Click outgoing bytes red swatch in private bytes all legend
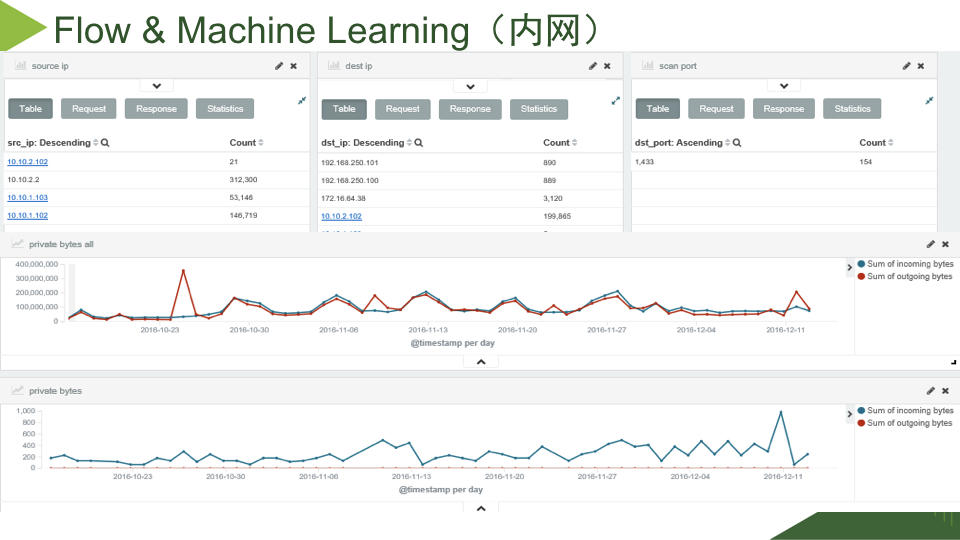The height and width of the screenshot is (540, 960). 861,276
